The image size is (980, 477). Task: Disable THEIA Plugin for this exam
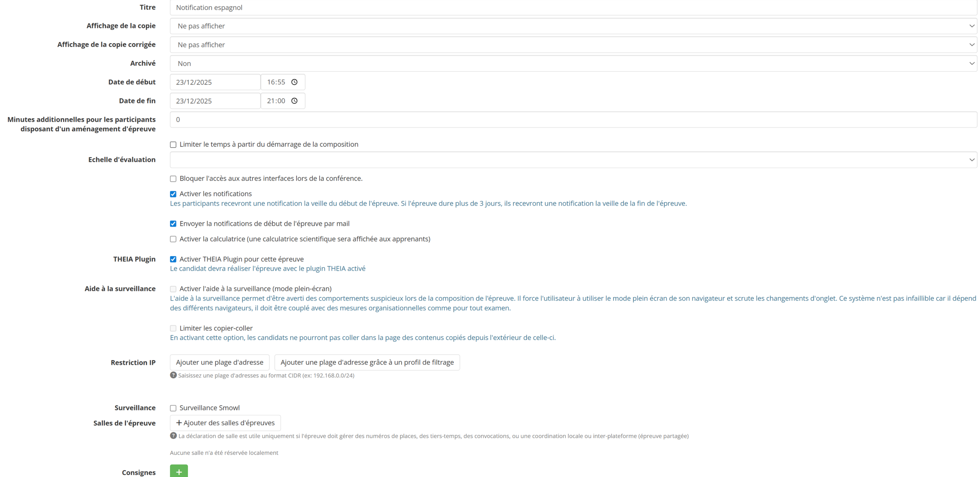tap(173, 259)
